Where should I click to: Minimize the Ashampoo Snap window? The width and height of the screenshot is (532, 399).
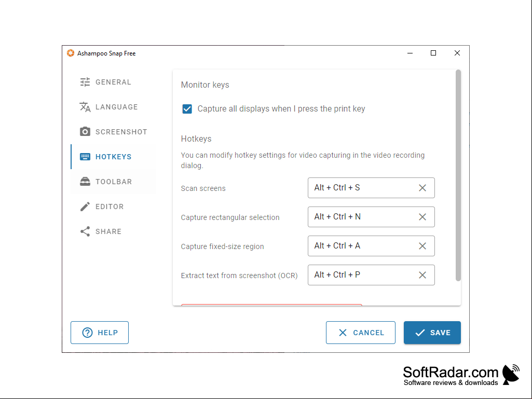point(410,53)
